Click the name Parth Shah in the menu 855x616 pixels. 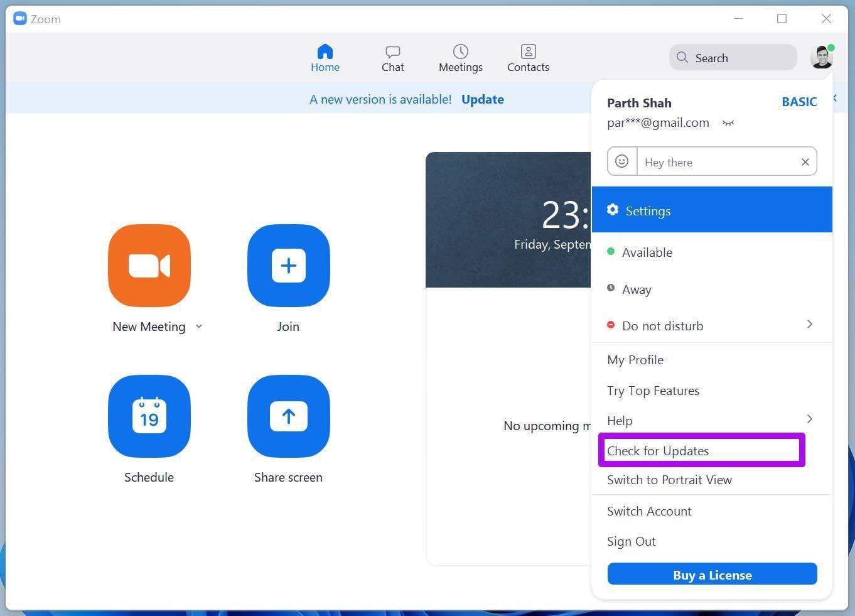(x=639, y=103)
